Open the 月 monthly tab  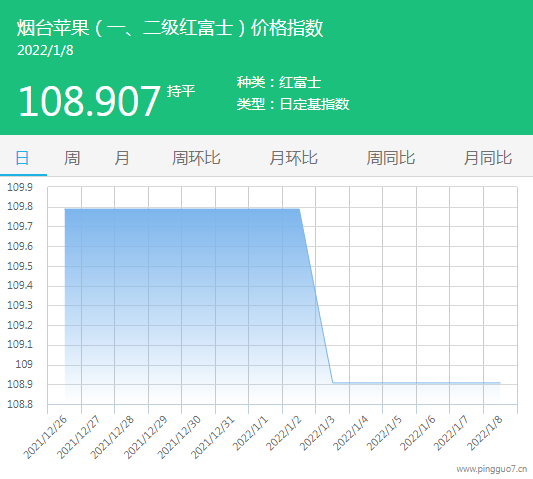[122, 158]
